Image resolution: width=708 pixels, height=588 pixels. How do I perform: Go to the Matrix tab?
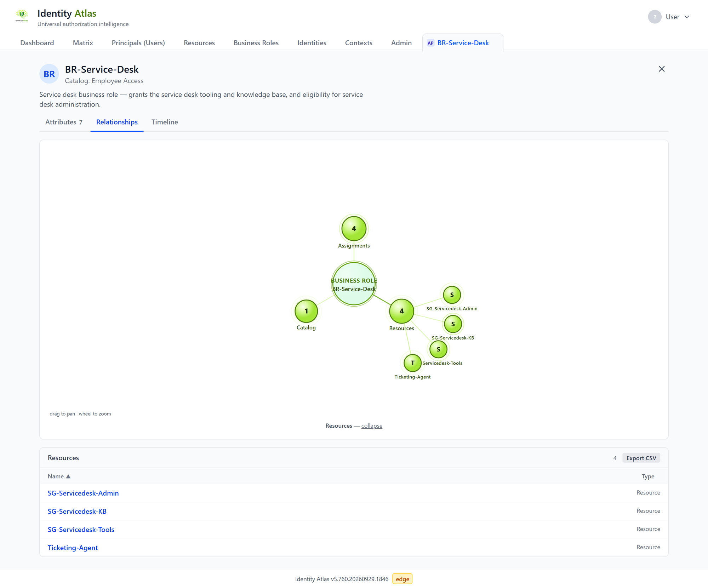[x=83, y=43]
